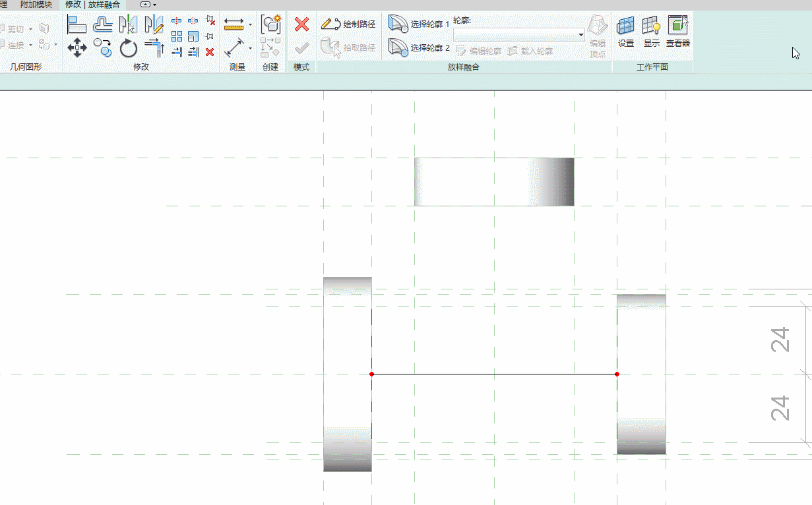This screenshot has width=812, height=505.
Task: Select the left red path endpoint
Action: point(372,374)
